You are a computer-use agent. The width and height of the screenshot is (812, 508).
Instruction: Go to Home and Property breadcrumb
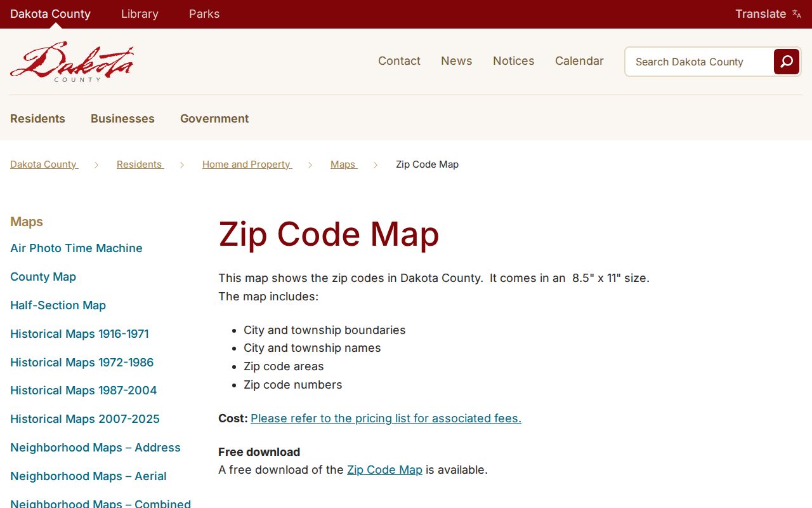pyautogui.click(x=247, y=164)
